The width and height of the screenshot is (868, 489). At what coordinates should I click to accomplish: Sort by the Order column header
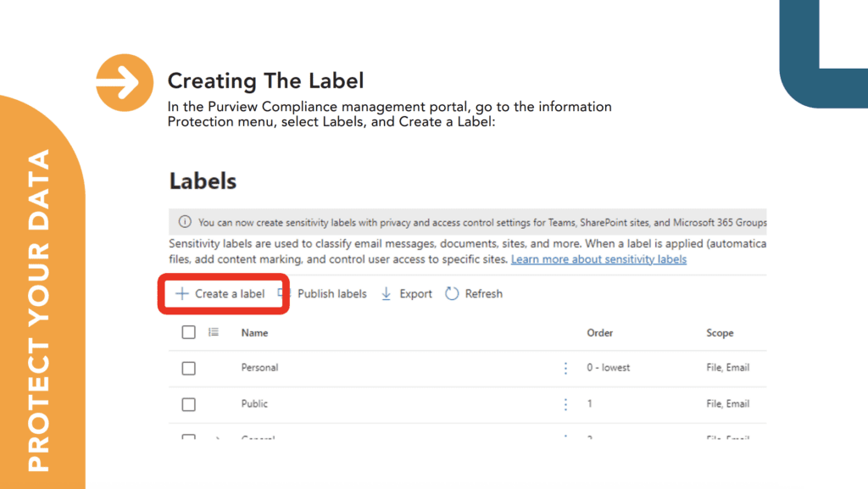(600, 333)
